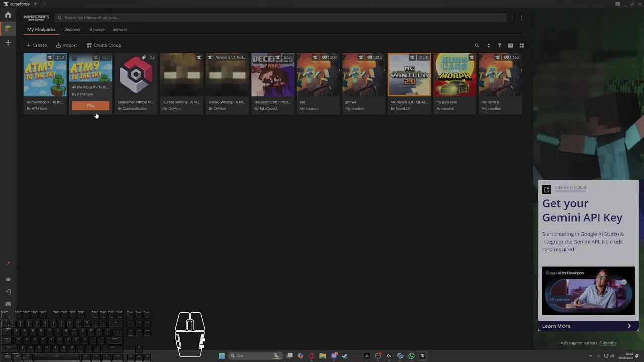The height and width of the screenshot is (362, 644).
Task: Select the Minecraft game icon in sidebar
Action: pyautogui.click(x=8, y=29)
